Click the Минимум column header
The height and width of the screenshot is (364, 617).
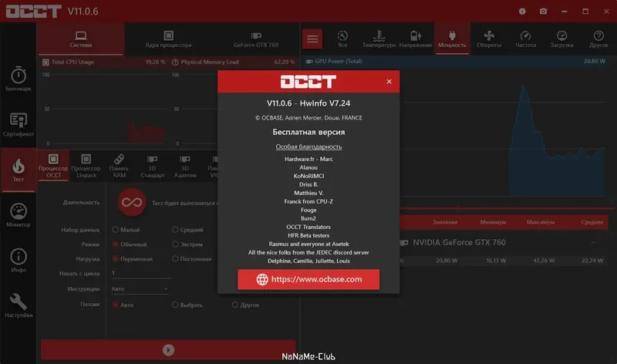pyautogui.click(x=493, y=222)
